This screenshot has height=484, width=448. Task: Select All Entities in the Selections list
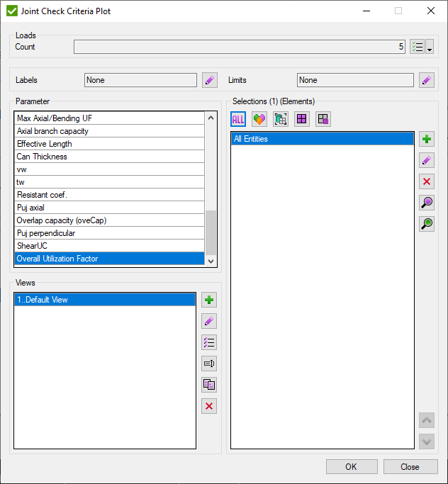coord(322,139)
